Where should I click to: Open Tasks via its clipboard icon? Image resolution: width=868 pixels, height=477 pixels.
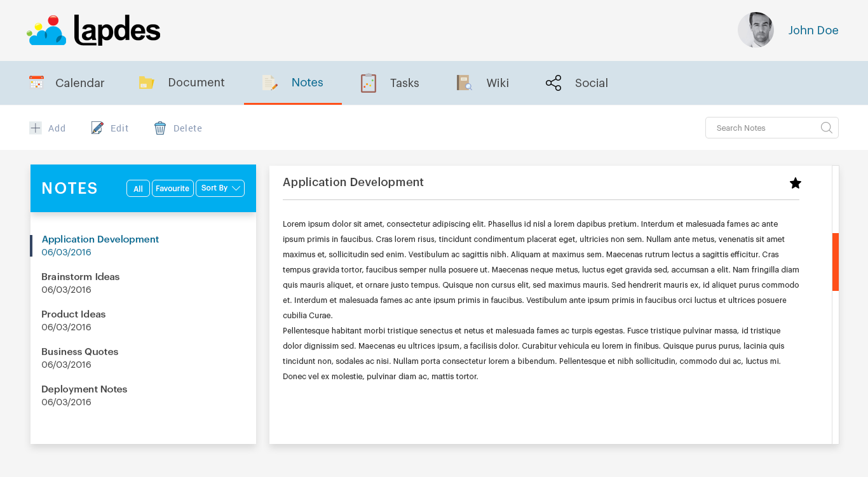pyautogui.click(x=369, y=82)
